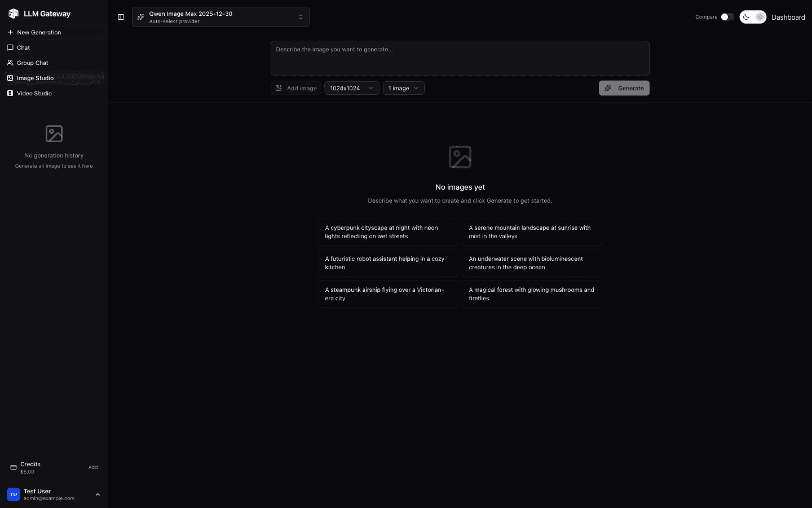The height and width of the screenshot is (508, 812).
Task: Click the plus icon for New Generation
Action: pyautogui.click(x=10, y=32)
